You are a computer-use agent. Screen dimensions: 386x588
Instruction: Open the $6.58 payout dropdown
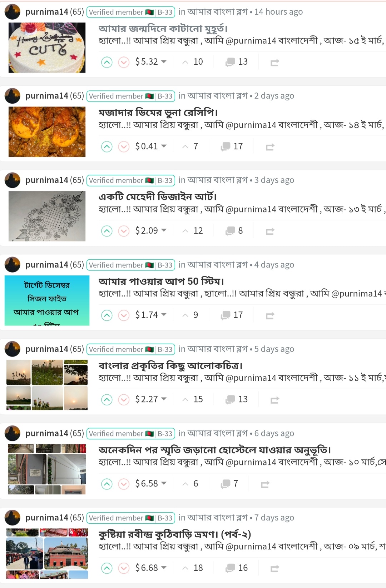click(x=151, y=483)
